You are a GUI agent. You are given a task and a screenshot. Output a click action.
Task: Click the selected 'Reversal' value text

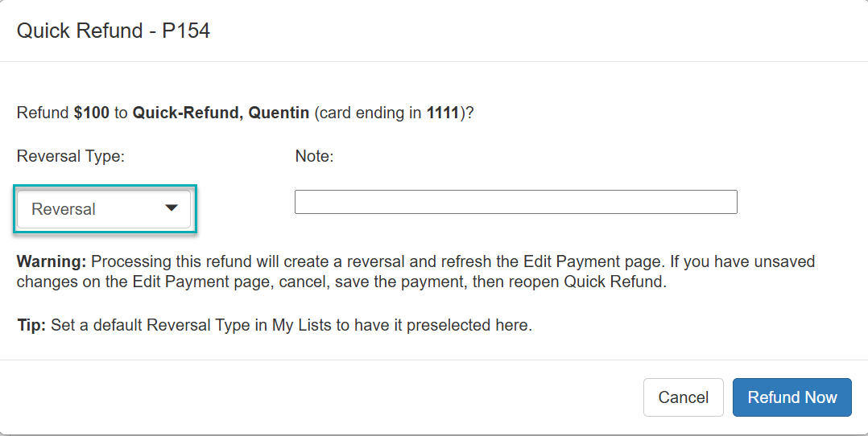(x=64, y=209)
